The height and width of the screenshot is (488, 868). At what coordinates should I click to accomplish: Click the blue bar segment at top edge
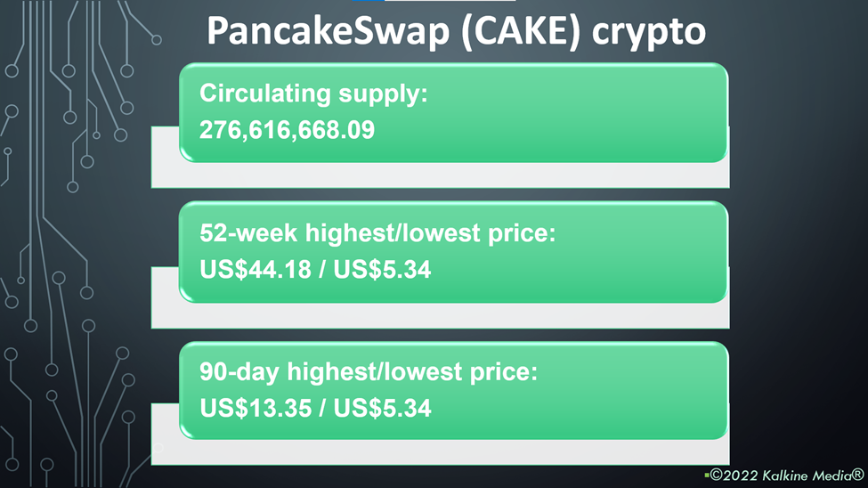[x=369, y=1]
